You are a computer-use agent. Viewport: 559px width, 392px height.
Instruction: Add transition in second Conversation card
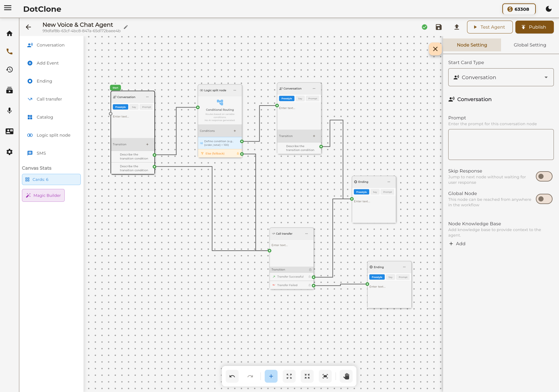[x=314, y=136]
